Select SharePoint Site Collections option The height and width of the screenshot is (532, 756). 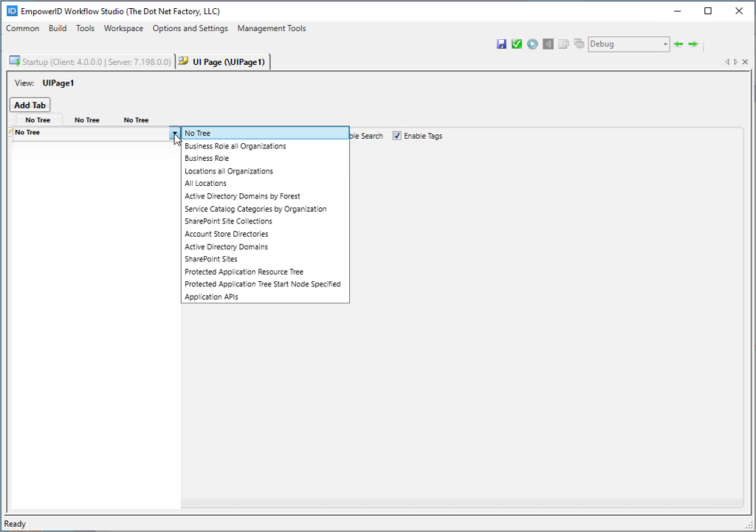228,221
